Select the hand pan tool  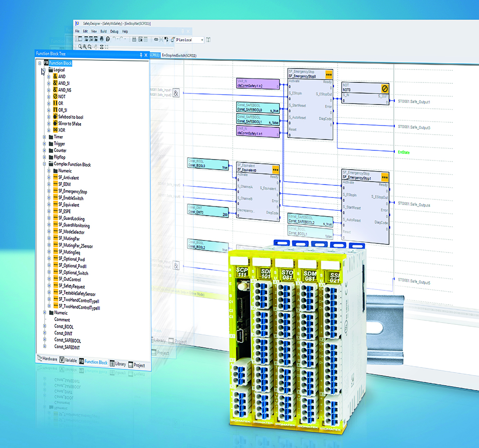point(96,47)
